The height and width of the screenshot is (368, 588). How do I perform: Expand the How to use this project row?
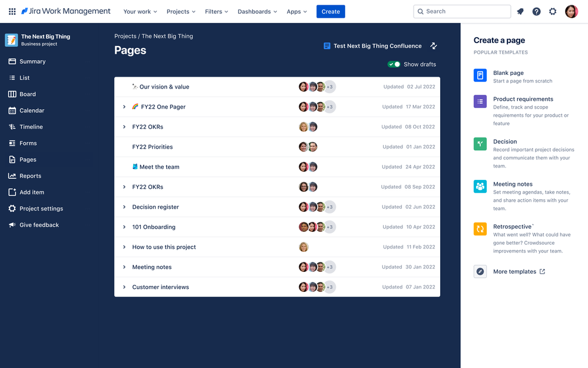(124, 247)
